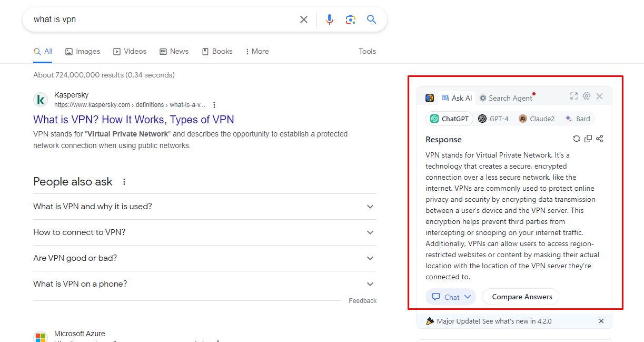
Task: Clear the search query with the X
Action: (x=304, y=19)
